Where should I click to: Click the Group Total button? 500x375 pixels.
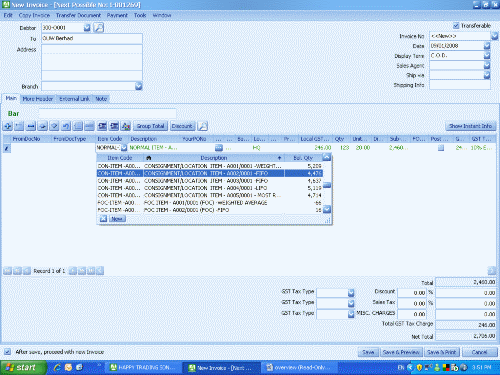[150, 126]
